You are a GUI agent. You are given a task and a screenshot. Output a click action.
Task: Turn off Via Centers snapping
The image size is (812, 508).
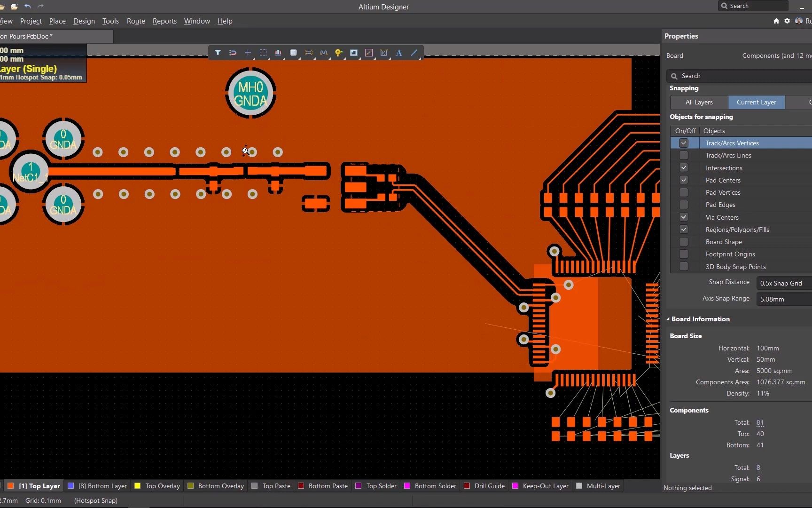point(684,217)
